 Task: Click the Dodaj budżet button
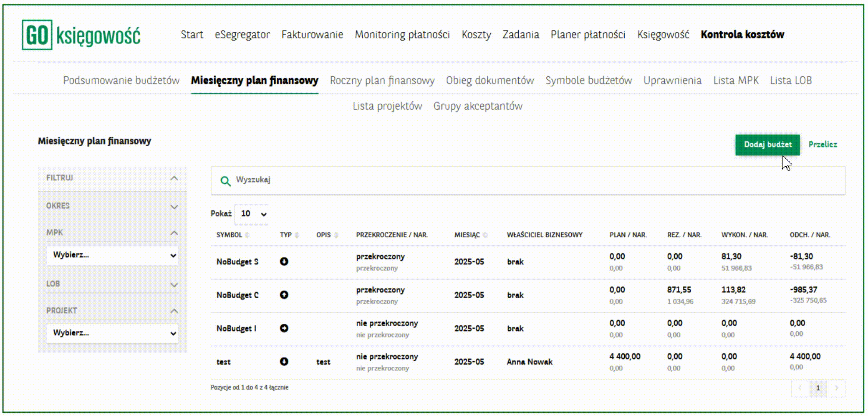(767, 145)
